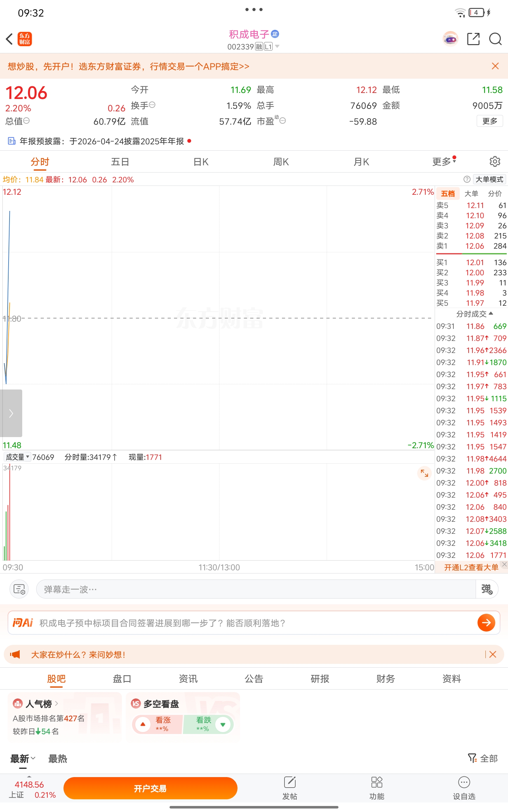Screen dimensions: 508x812
Task: Select the 股吧 tab
Action: click(x=56, y=679)
